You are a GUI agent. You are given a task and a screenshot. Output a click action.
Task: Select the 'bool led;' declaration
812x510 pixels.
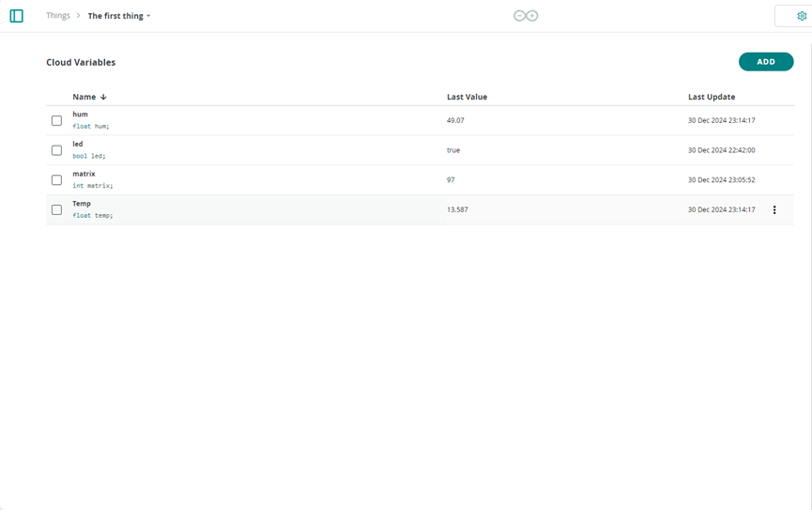point(89,156)
